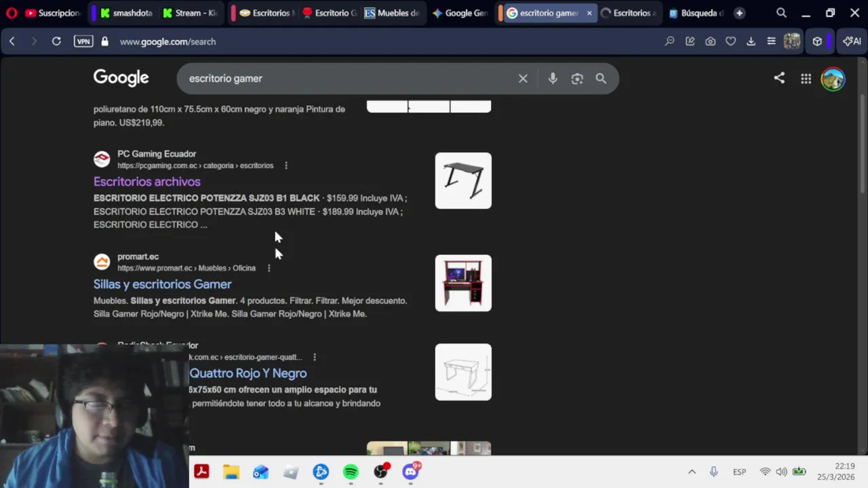Open Spotify from taskbar
Viewport: 868px width, 488px height.
pyautogui.click(x=351, y=471)
